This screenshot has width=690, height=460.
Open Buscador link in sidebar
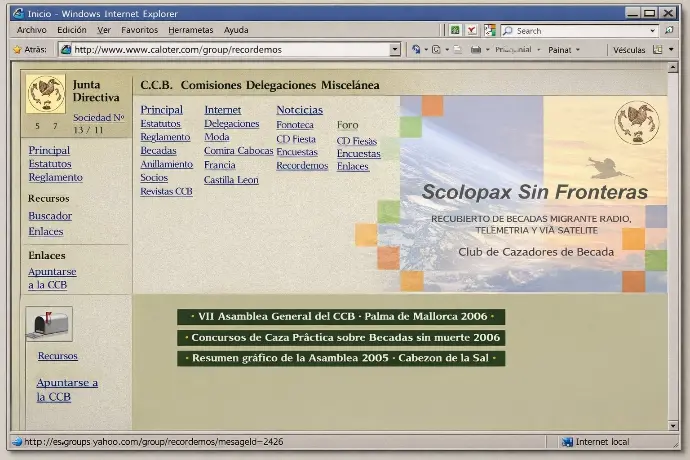click(50, 216)
